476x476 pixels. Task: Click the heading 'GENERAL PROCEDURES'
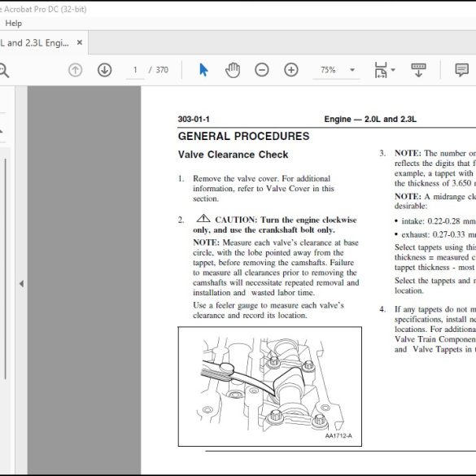click(x=243, y=136)
